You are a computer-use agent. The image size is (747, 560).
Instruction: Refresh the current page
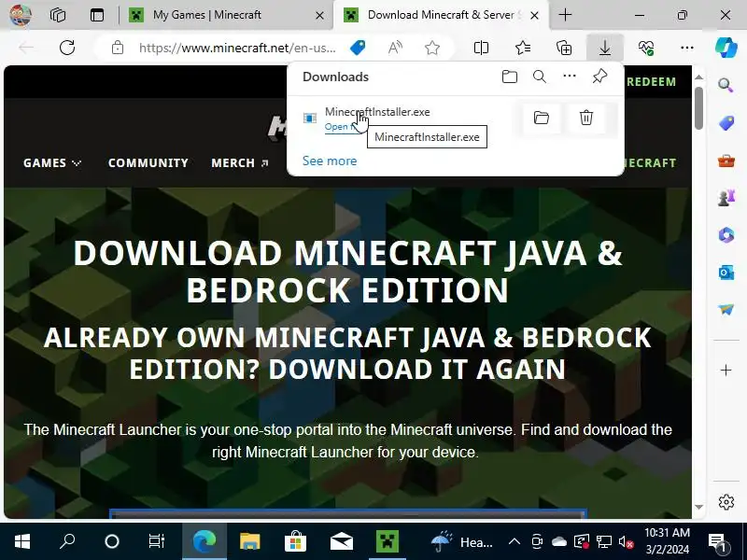67,48
